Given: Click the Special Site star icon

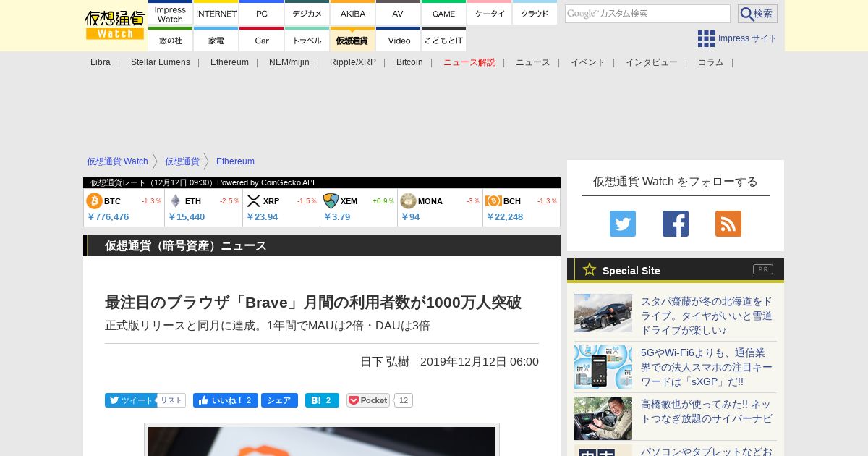Looking at the screenshot, I should point(590,269).
